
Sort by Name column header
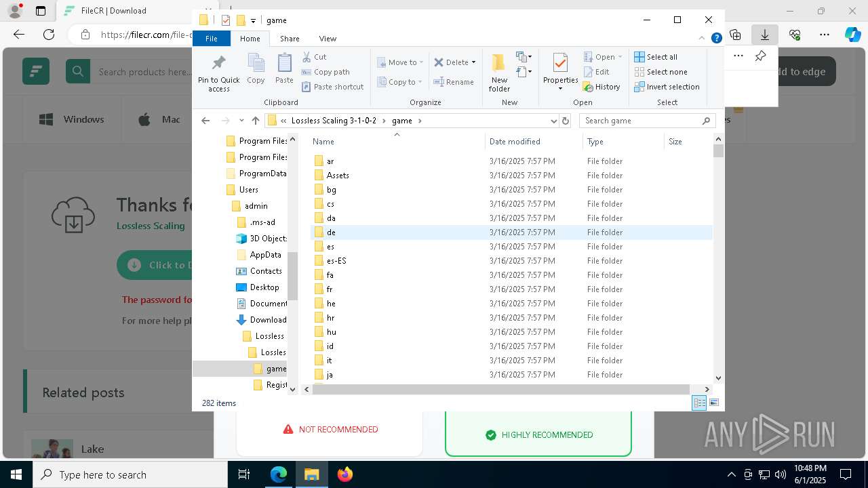click(397, 141)
